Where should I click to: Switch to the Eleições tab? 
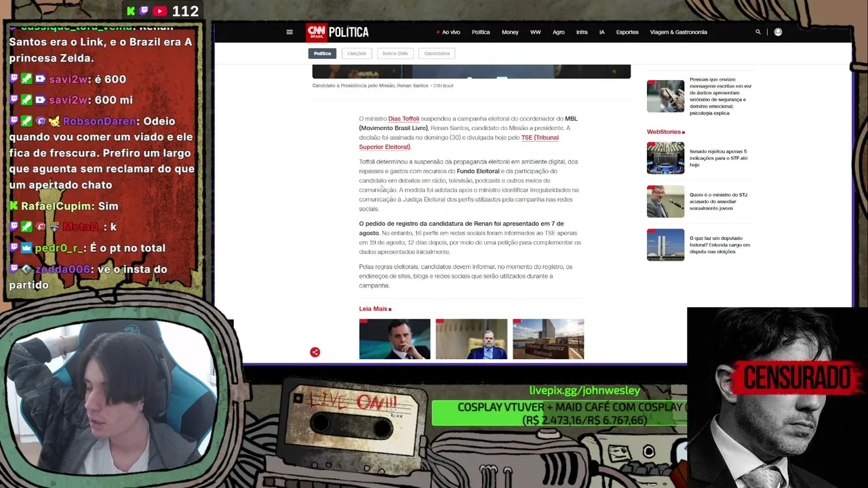[x=357, y=54]
